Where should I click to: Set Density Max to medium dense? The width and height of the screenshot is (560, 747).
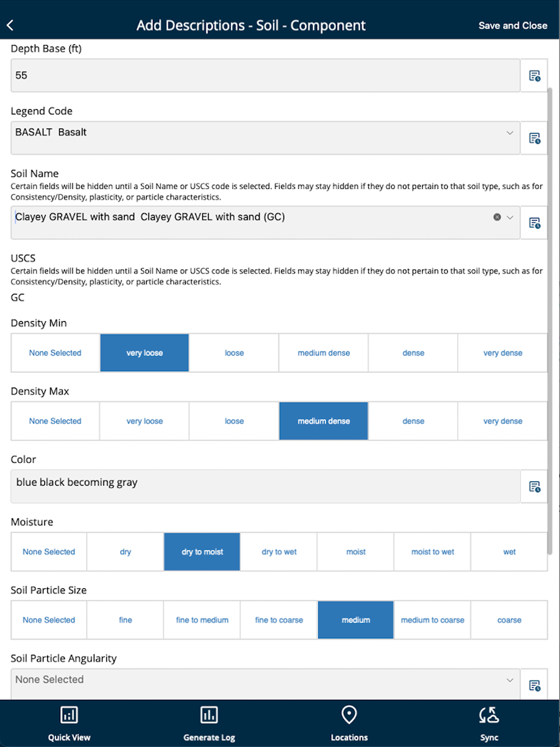pos(323,421)
